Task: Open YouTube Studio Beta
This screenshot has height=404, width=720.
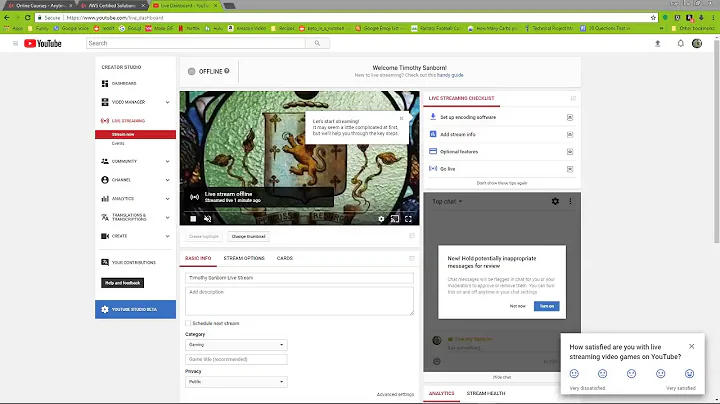Action: point(135,309)
